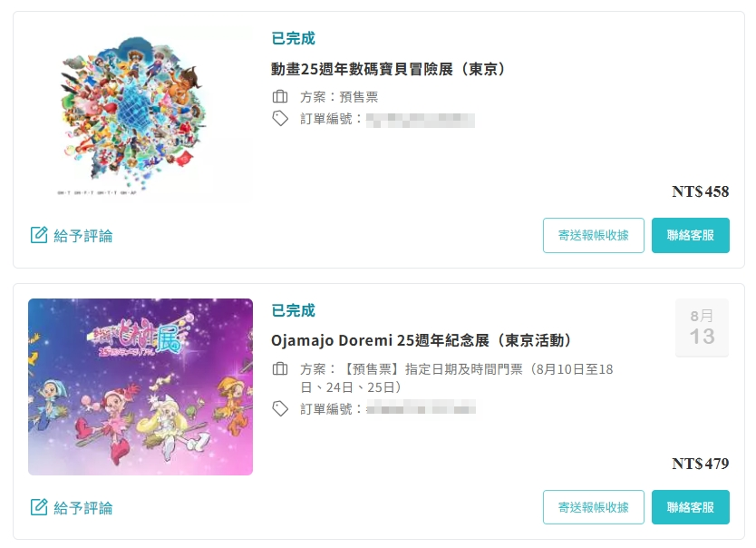
Task: Open title Ojamajo Doremi 25週年紀念展（東京活動）
Action: point(422,340)
